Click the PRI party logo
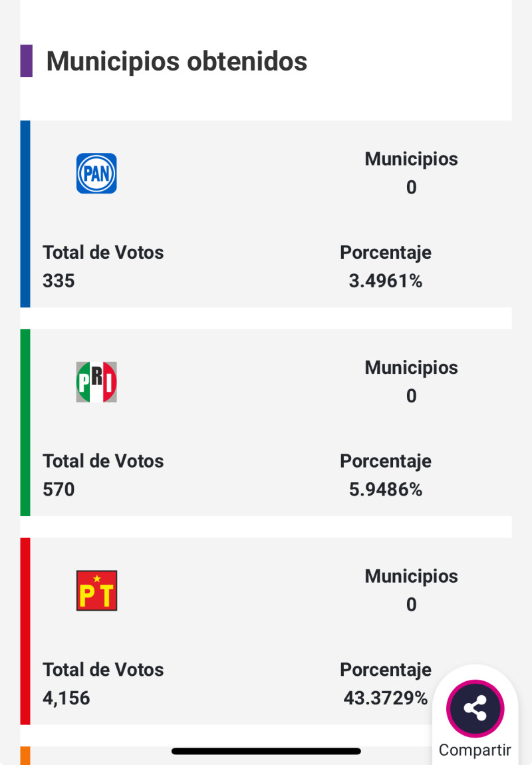Image resolution: width=532 pixels, height=765 pixels. (96, 382)
